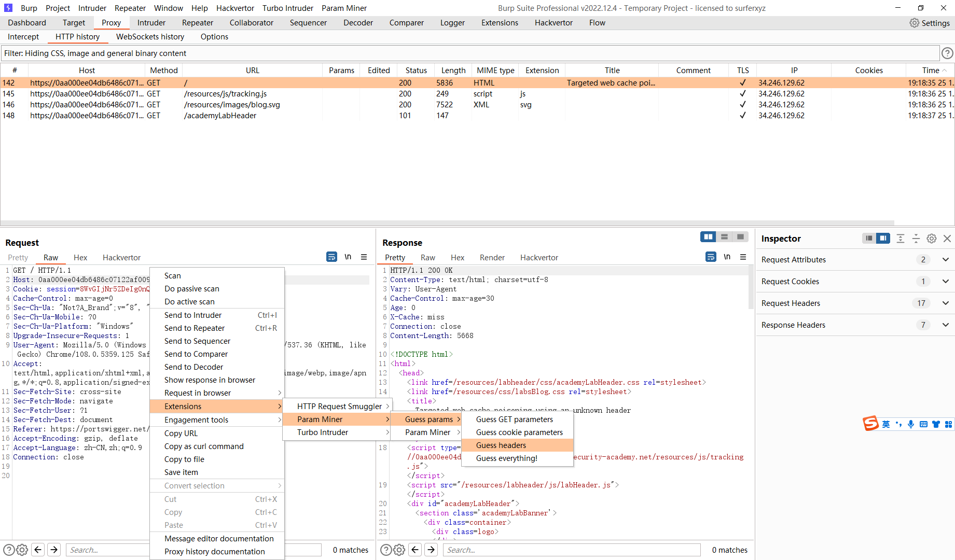Expand Request Headers section
The image size is (955, 560).
tap(945, 303)
